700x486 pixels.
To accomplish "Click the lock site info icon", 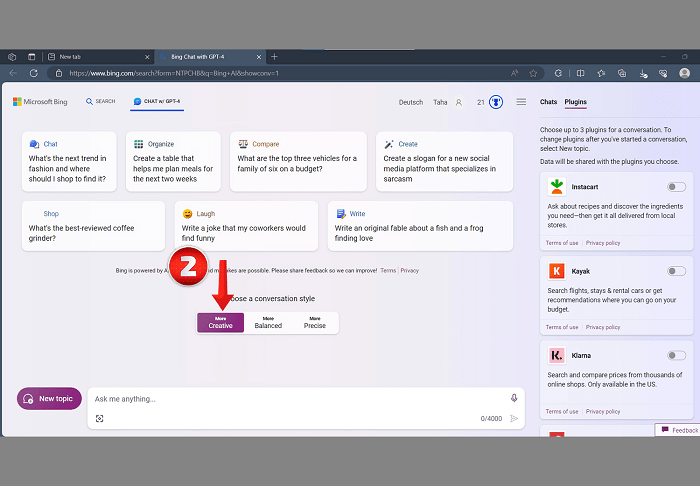I will point(58,73).
